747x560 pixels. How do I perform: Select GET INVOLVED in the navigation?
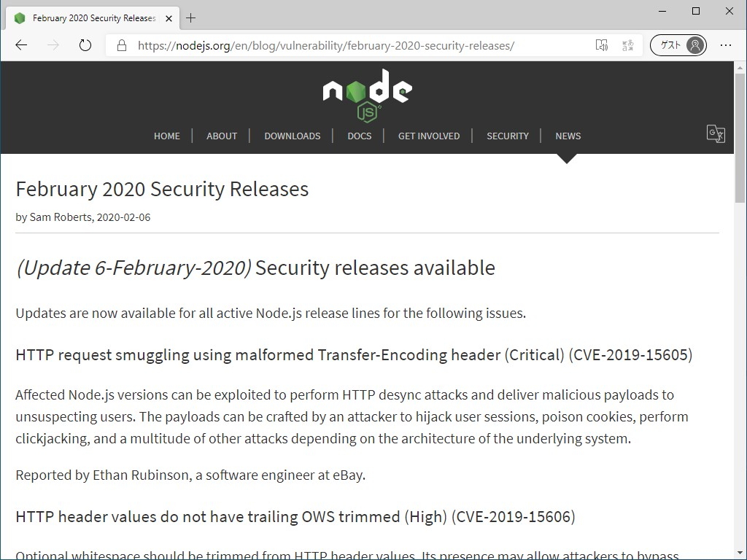429,136
